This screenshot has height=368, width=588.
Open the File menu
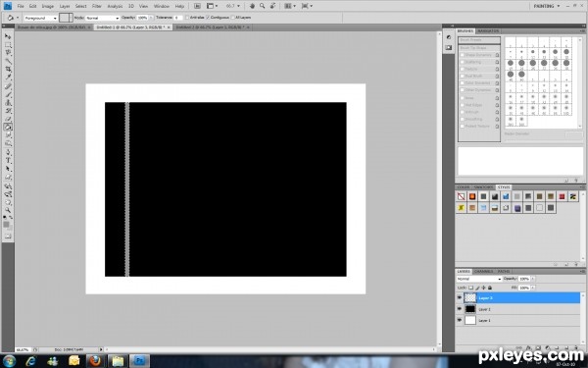click(x=21, y=7)
